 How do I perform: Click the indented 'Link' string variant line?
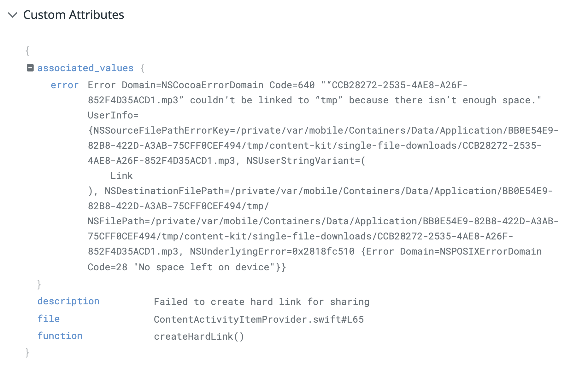[x=121, y=176]
